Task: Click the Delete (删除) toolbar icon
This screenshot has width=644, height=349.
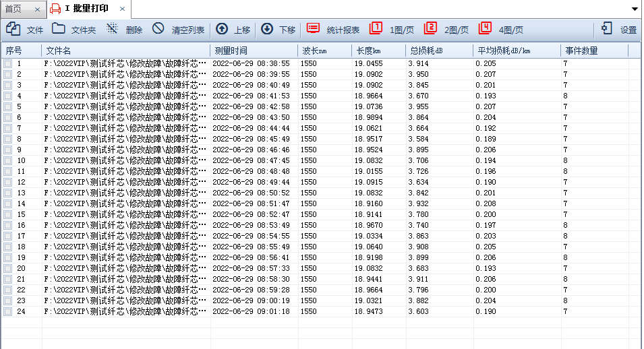Action: click(113, 29)
